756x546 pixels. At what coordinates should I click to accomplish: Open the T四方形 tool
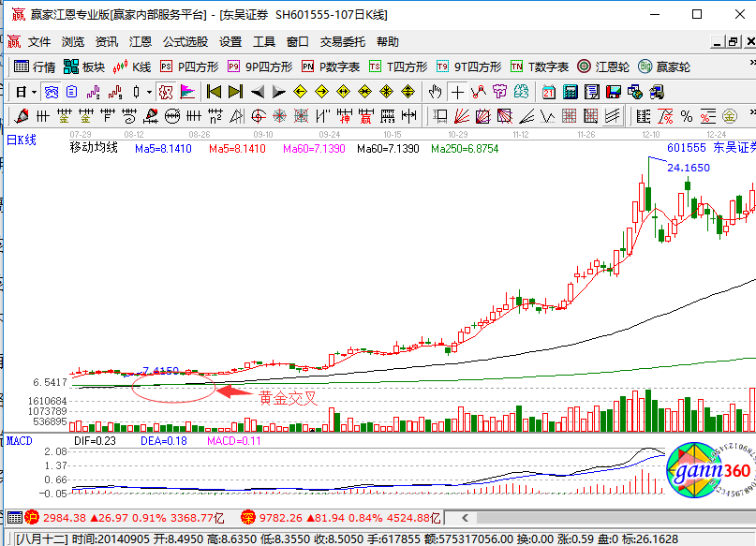tap(398, 66)
